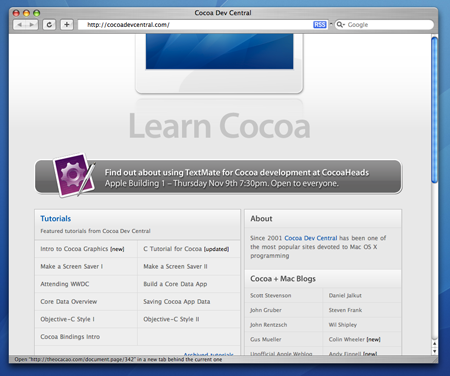Visit John Rentzsch's blog
This screenshot has height=376, width=450.
[268, 325]
